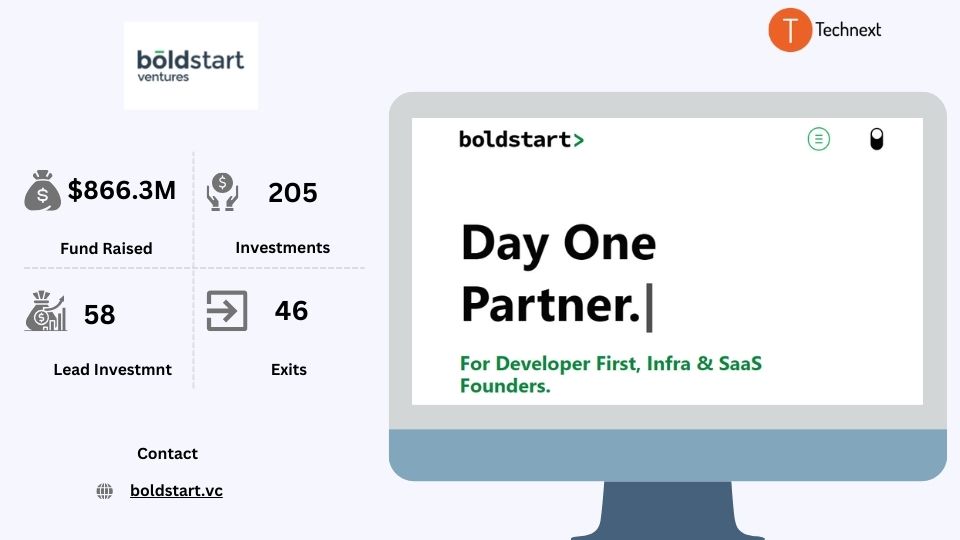This screenshot has width=960, height=540.
Task: Click the money bag with chart icon
Action: point(45,311)
